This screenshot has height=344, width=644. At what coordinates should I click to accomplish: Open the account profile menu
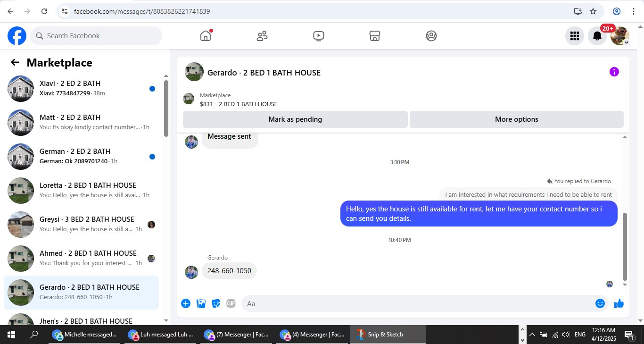620,36
